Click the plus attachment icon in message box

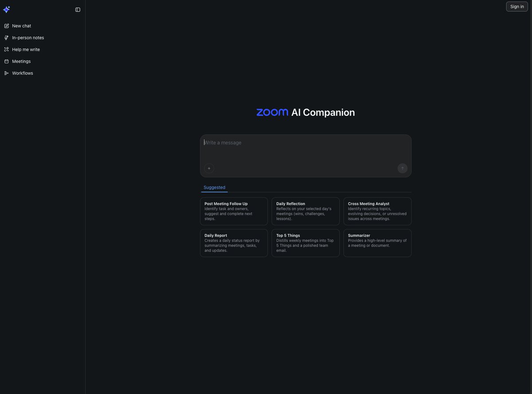pyautogui.click(x=209, y=168)
